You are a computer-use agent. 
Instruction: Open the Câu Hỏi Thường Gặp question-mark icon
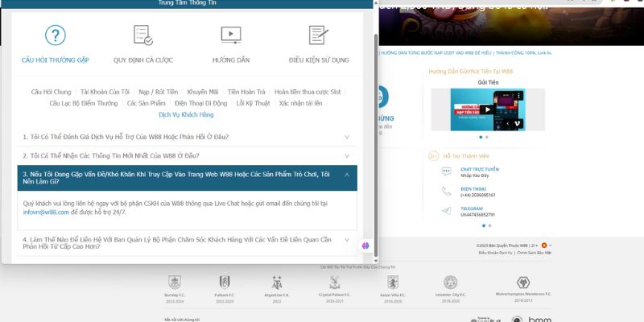pos(56,35)
